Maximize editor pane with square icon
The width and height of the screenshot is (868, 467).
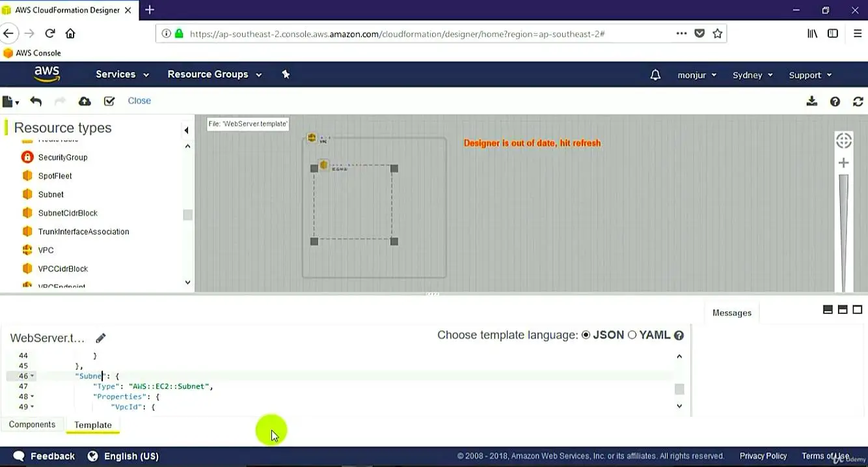click(858, 310)
